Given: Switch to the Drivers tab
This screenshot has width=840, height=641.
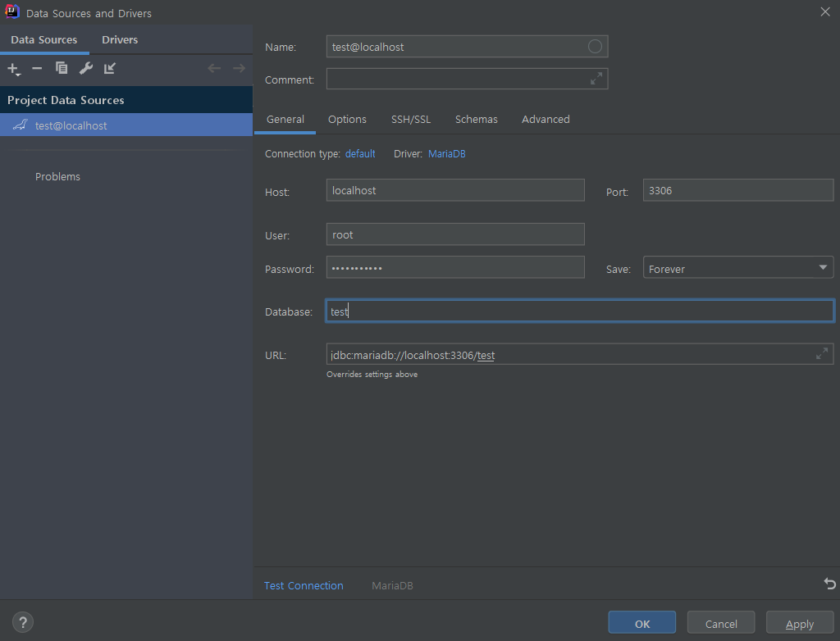Looking at the screenshot, I should pyautogui.click(x=119, y=39).
